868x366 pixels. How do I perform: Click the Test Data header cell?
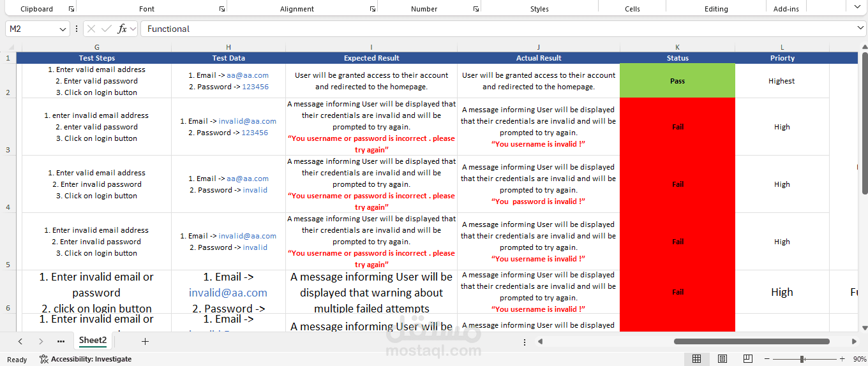coord(228,58)
